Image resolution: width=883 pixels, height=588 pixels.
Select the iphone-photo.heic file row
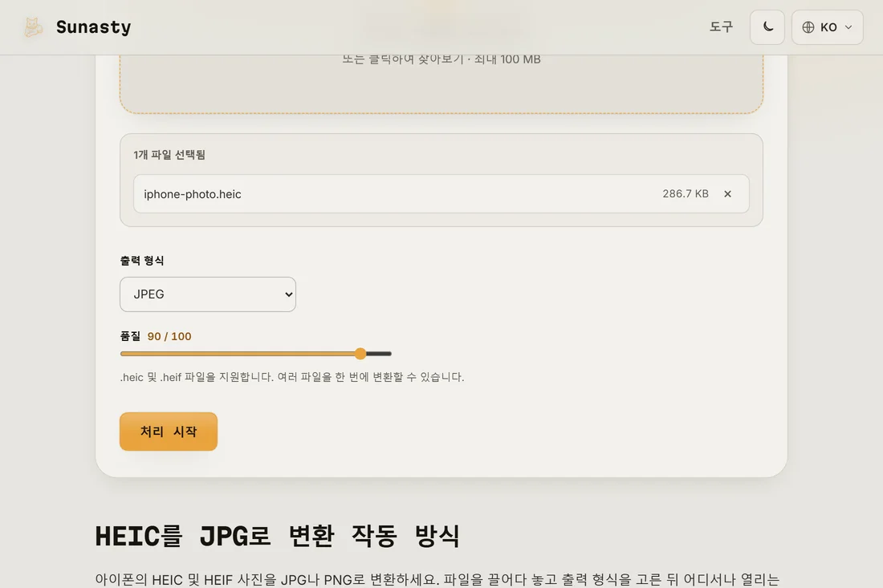coord(441,193)
